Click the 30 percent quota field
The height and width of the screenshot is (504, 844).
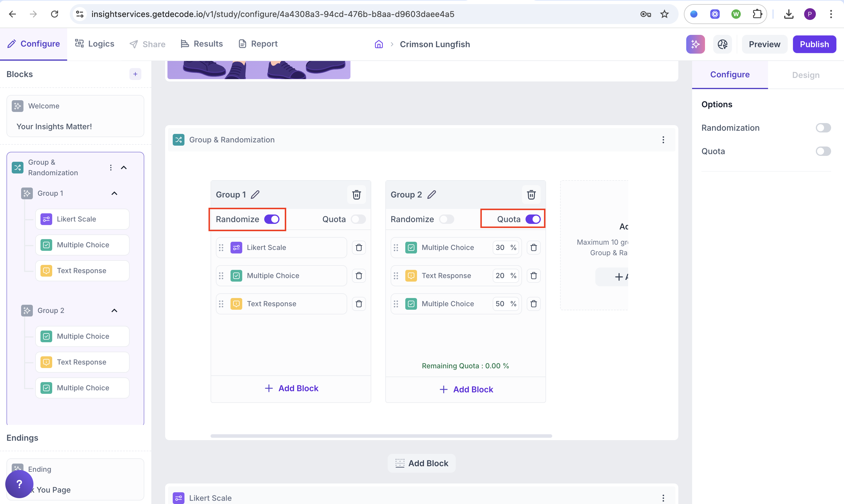(500, 248)
